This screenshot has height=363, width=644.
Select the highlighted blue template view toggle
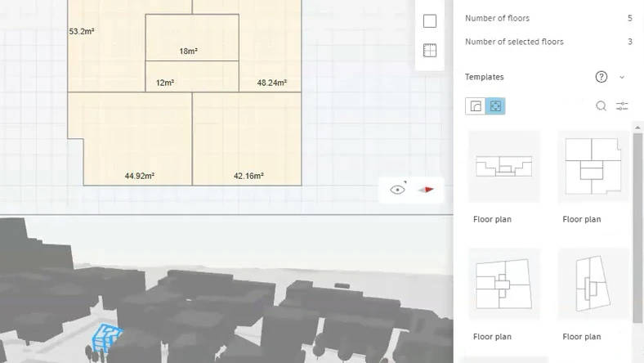(x=495, y=106)
